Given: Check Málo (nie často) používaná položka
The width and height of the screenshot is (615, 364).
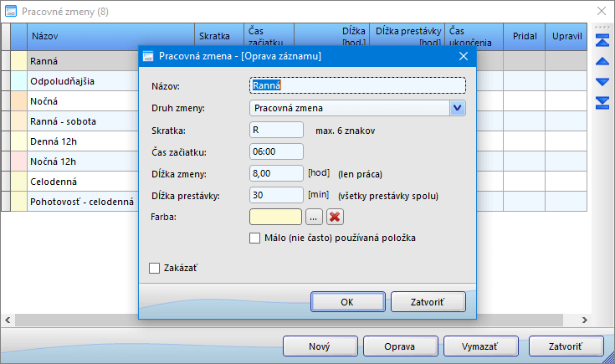Looking at the screenshot, I should [255, 238].
